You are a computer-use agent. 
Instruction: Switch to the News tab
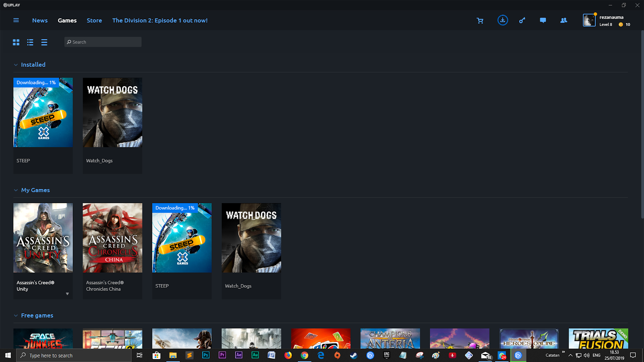[39, 20]
